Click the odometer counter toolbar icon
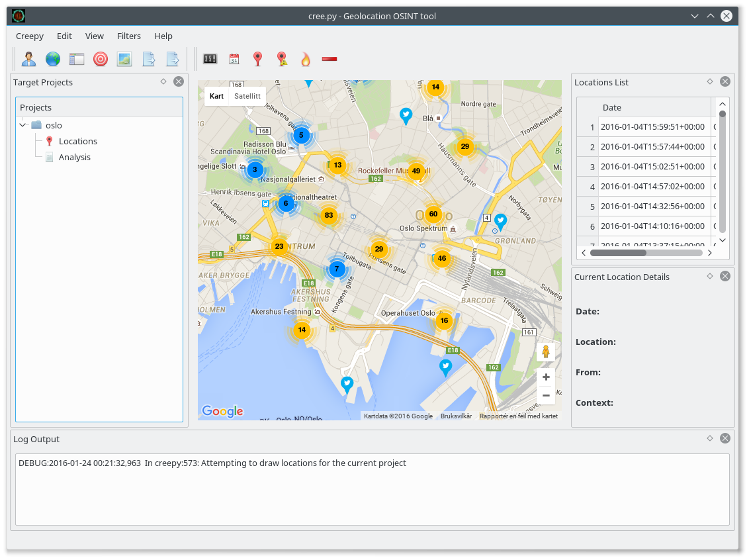 pyautogui.click(x=210, y=59)
